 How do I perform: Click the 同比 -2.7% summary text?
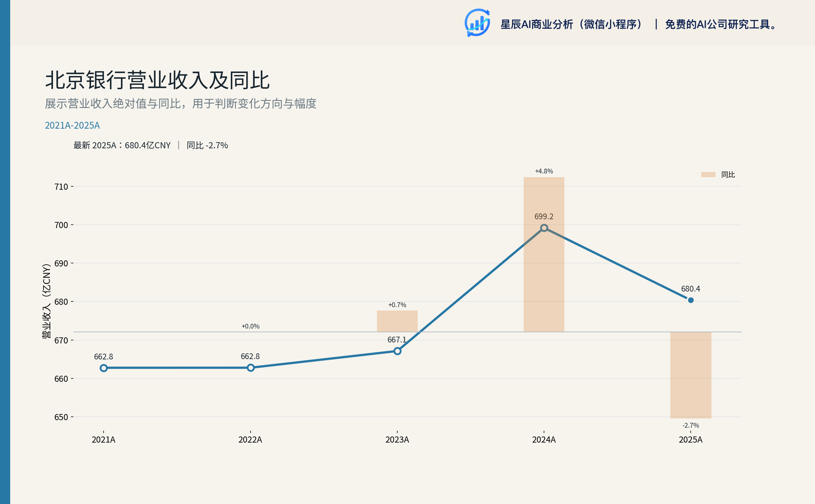tap(207, 145)
